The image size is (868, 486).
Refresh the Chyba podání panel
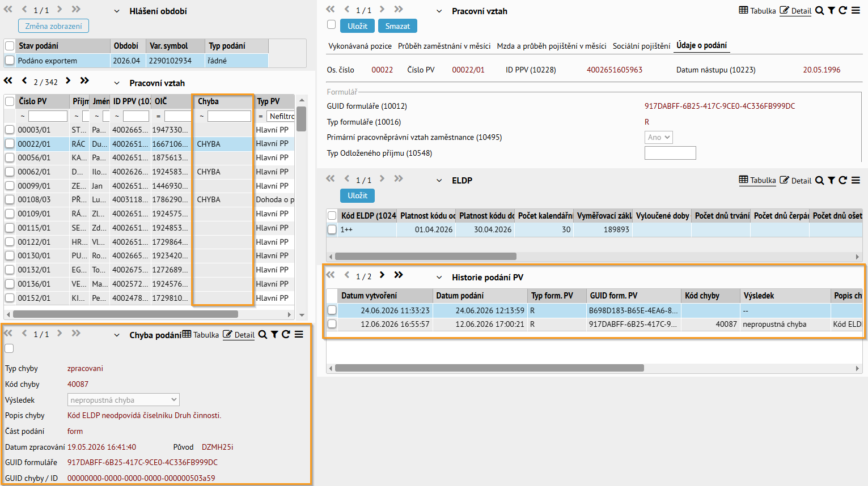[286, 335]
